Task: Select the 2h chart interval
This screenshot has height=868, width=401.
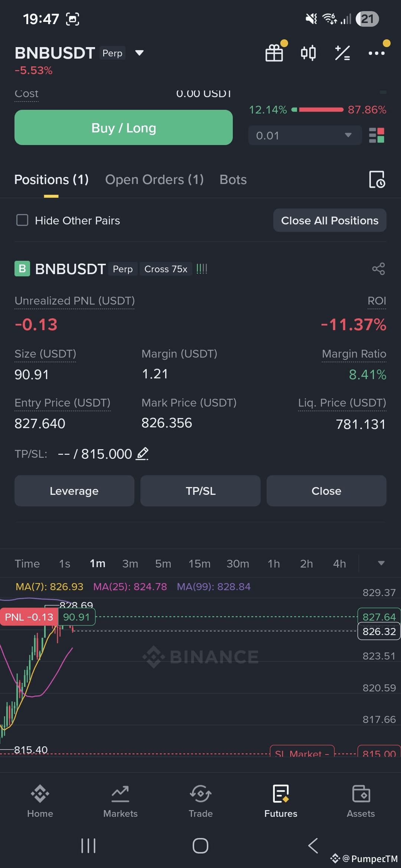Action: pos(306,563)
